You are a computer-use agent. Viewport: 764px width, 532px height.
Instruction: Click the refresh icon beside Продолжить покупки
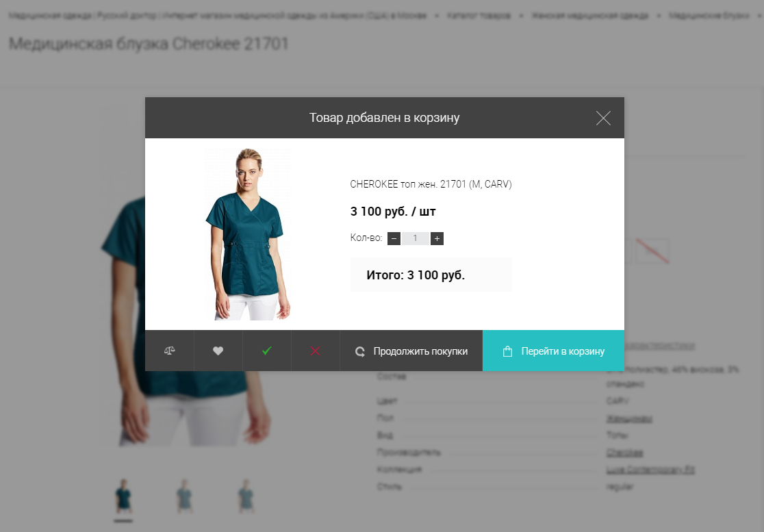point(360,352)
